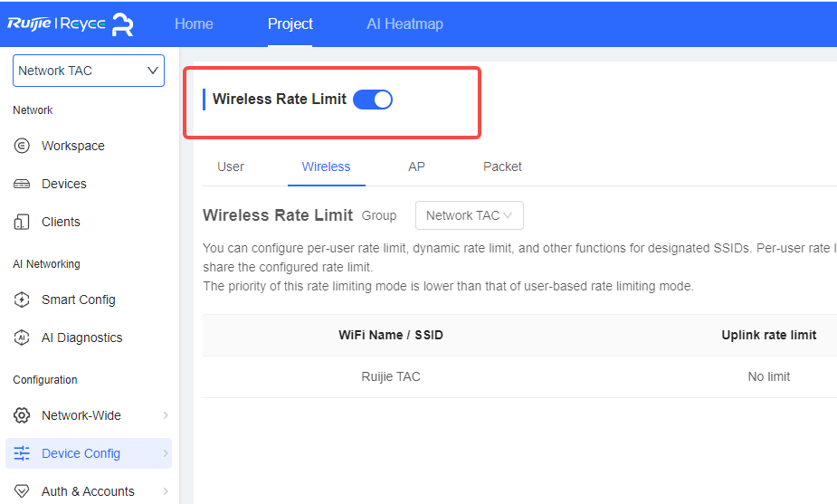Switch to the AP tab
837x504 pixels.
416,166
